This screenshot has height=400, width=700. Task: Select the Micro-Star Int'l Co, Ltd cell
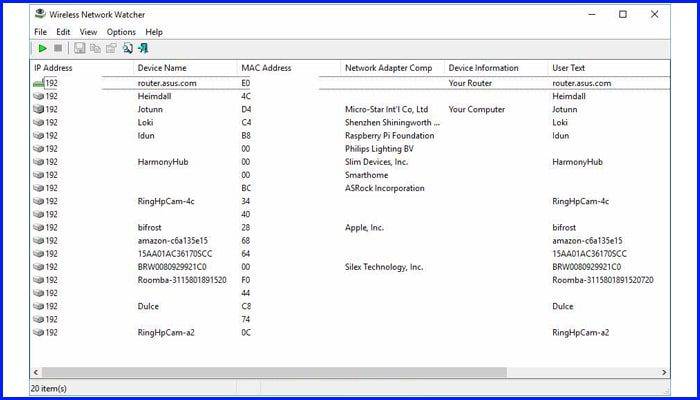pyautogui.click(x=386, y=109)
